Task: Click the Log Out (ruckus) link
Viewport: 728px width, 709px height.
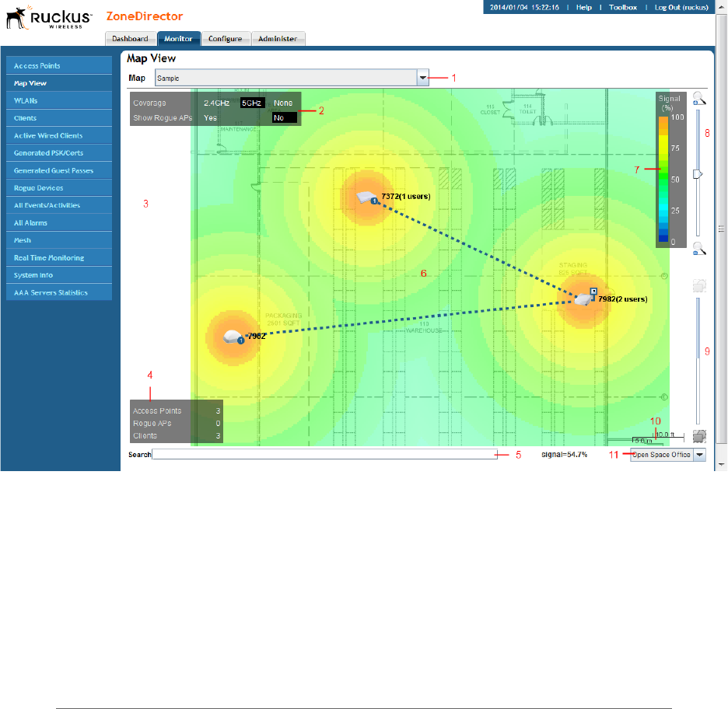Action: [681, 8]
